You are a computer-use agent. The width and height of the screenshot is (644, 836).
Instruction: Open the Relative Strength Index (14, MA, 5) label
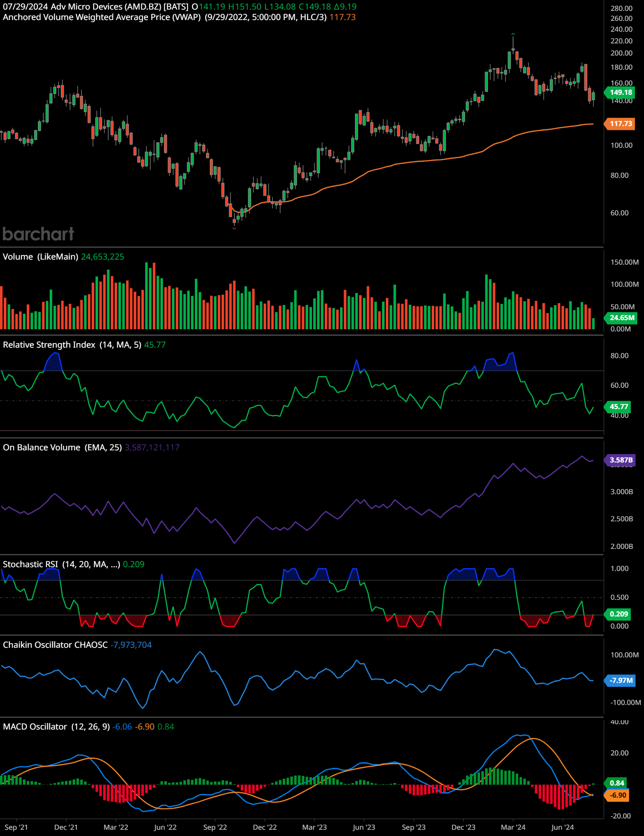(72, 345)
